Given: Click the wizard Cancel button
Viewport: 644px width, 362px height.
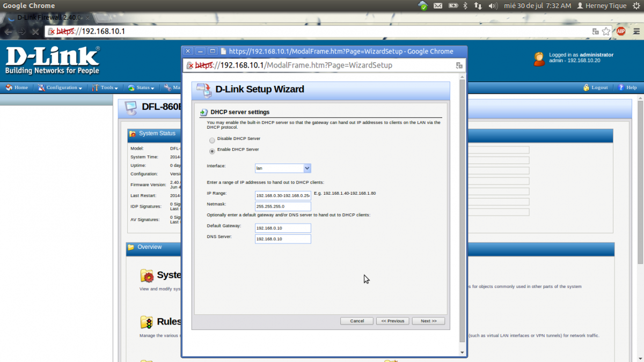Looking at the screenshot, I should coord(357,321).
